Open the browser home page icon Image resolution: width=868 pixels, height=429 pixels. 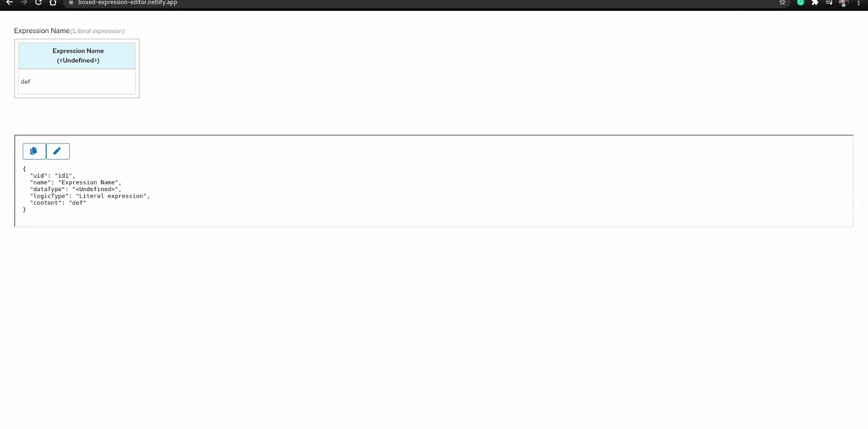[53, 3]
